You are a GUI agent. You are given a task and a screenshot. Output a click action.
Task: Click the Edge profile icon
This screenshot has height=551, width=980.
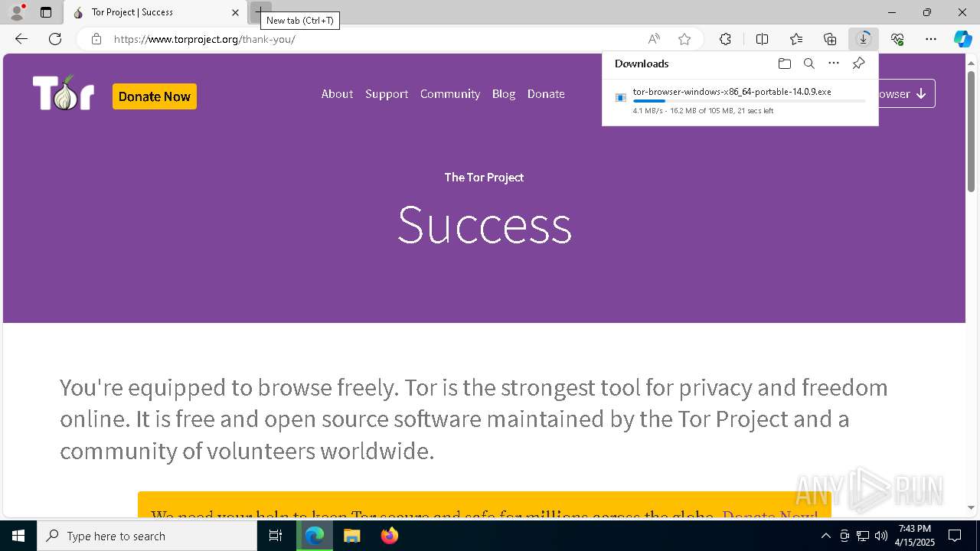pos(17,12)
